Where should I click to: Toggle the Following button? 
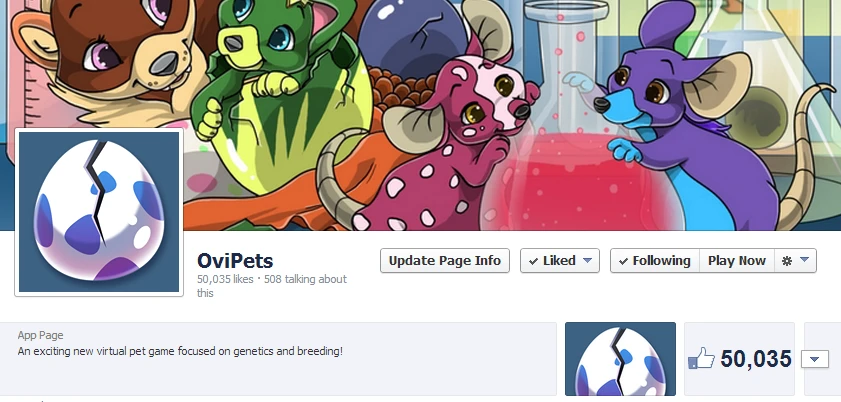pyautogui.click(x=655, y=260)
